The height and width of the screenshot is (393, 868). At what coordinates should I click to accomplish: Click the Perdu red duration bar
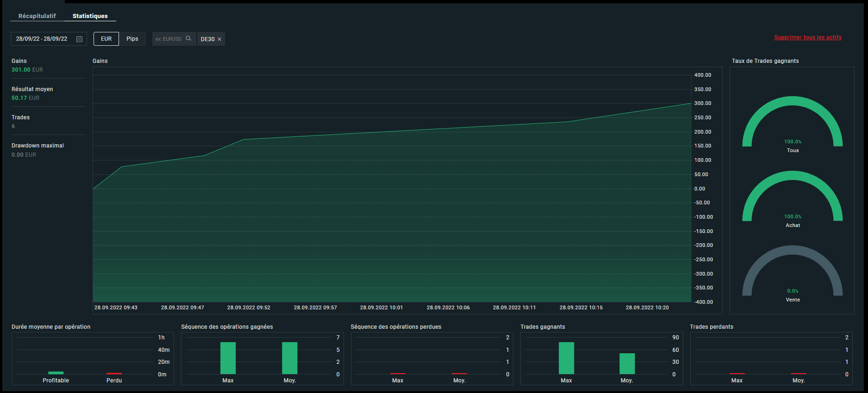pyautogui.click(x=114, y=374)
